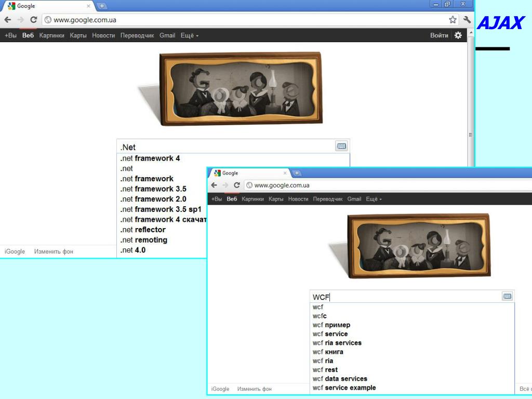The height and width of the screenshot is (399, 532).
Task: Open Gmail in the WCF window navbar
Action: click(x=354, y=199)
